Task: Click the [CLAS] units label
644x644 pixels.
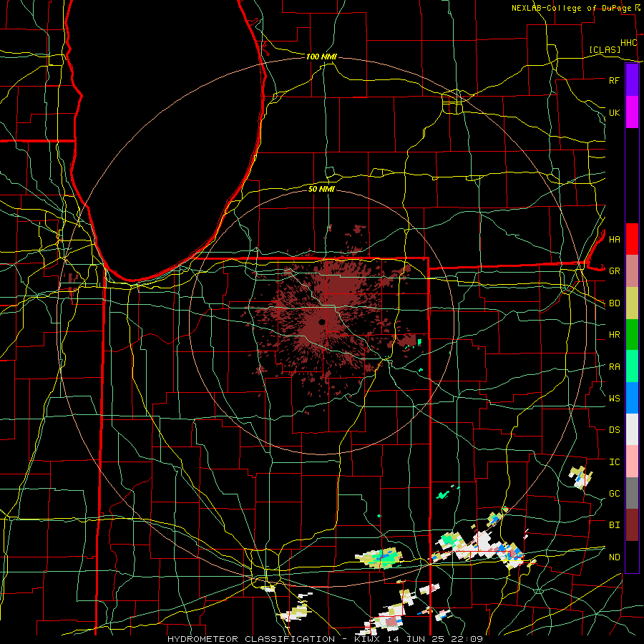Action: click(x=605, y=49)
